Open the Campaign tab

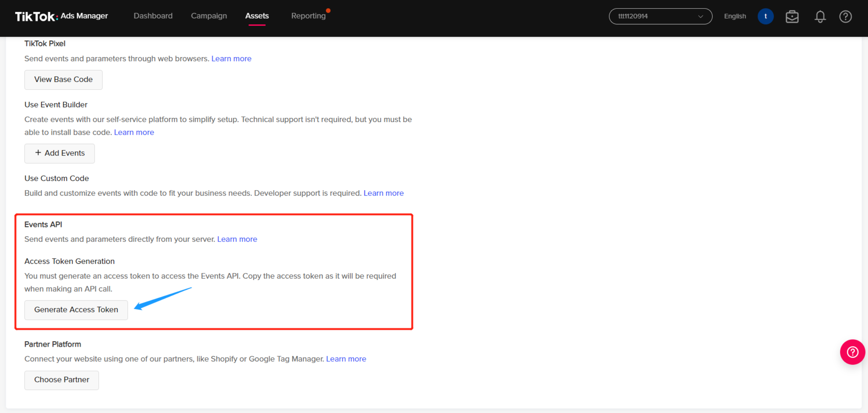209,16
